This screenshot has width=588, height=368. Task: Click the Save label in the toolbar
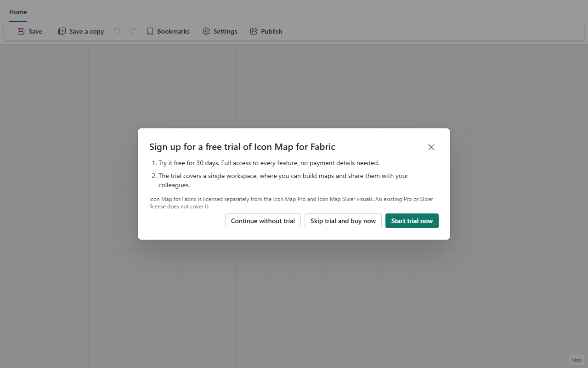tap(35, 31)
